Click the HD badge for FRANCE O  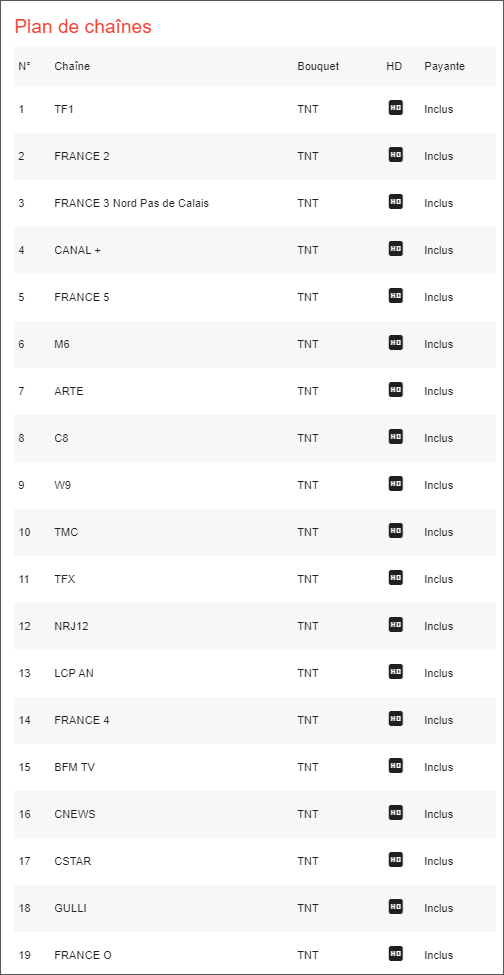(x=395, y=954)
